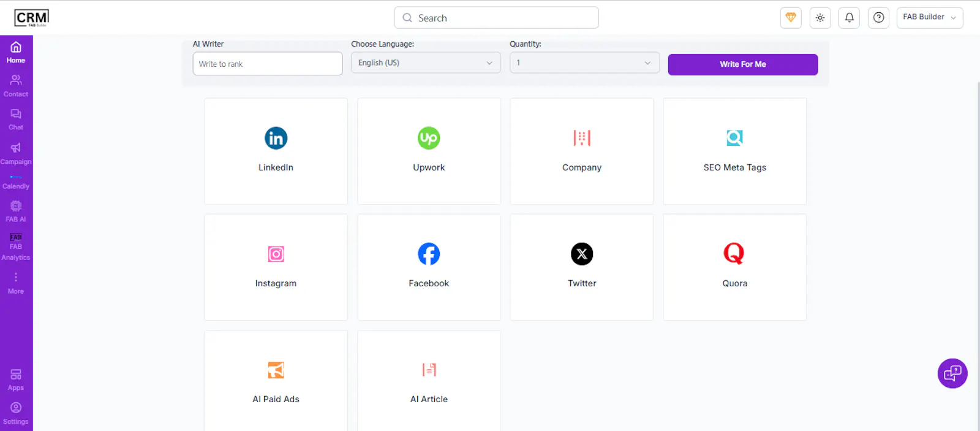Open the notifications bell
Viewport: 980px width, 431px height.
(x=850, y=18)
